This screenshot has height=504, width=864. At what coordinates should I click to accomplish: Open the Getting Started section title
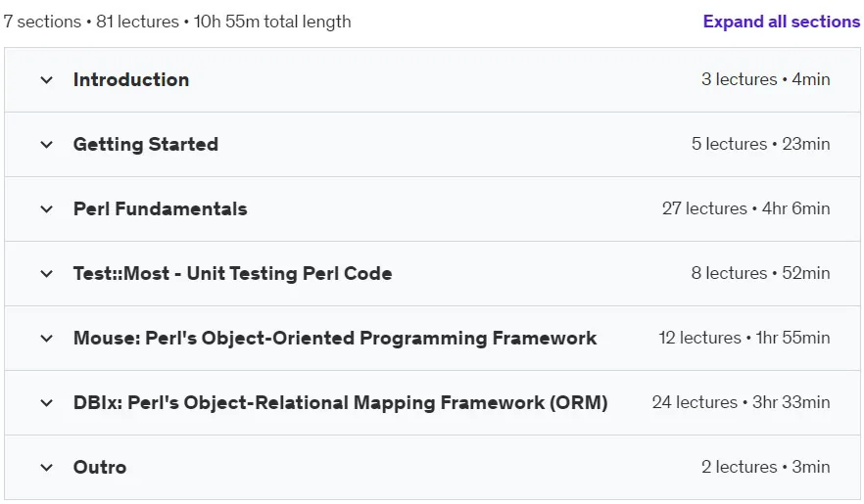(x=146, y=144)
